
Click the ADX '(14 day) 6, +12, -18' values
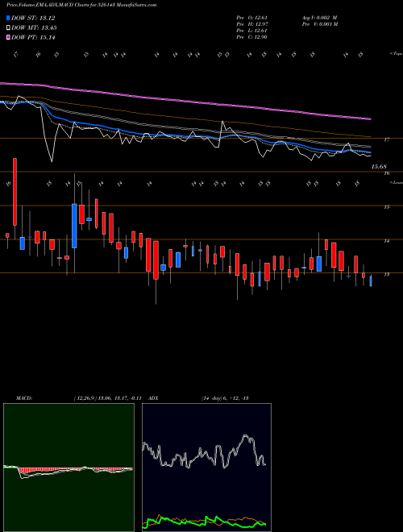coord(225,398)
